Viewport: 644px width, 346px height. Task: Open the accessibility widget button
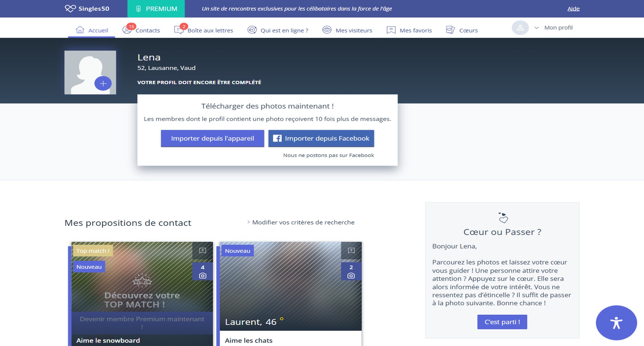(616, 323)
